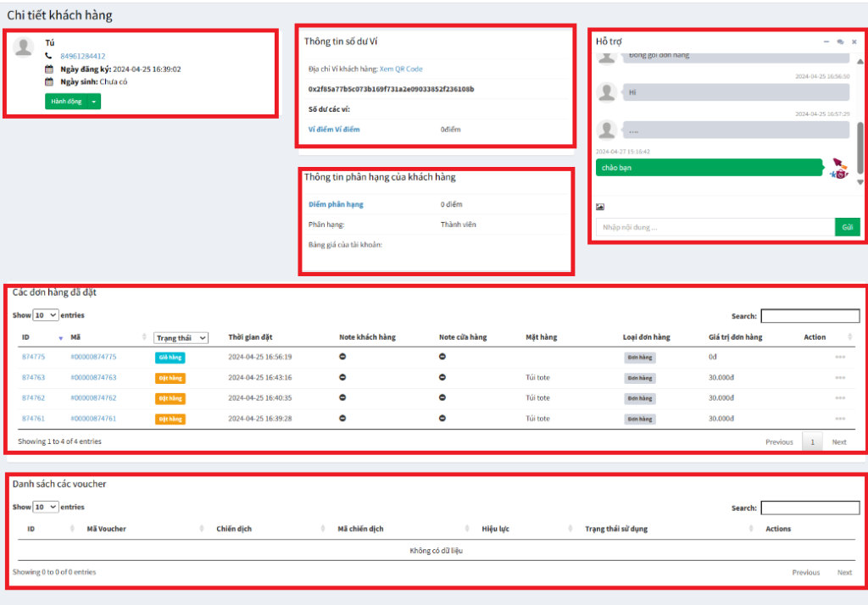The image size is (868, 605).
Task: Open the Trạng thái filter dropdown
Action: point(181,337)
